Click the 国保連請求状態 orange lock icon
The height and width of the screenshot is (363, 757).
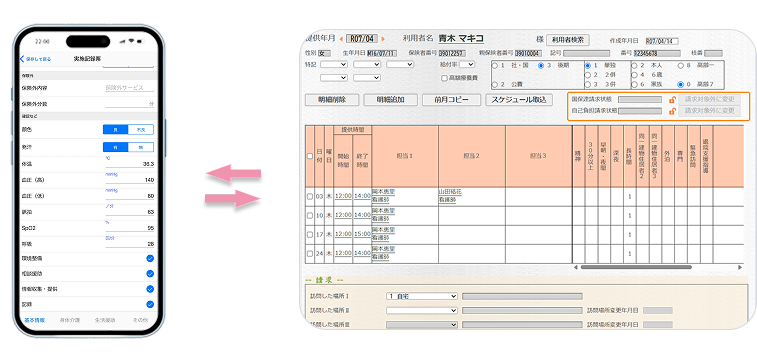(x=671, y=100)
